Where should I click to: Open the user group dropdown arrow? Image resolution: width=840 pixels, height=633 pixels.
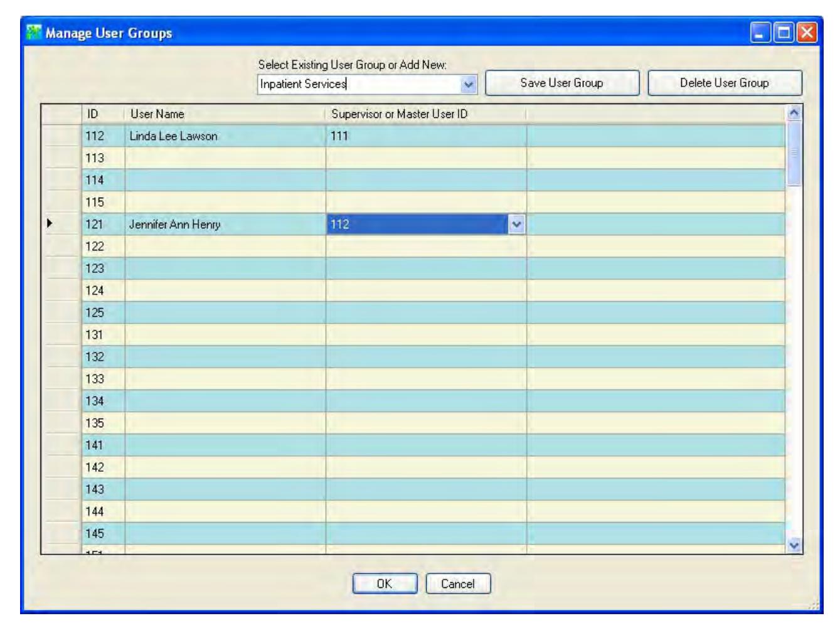[469, 84]
